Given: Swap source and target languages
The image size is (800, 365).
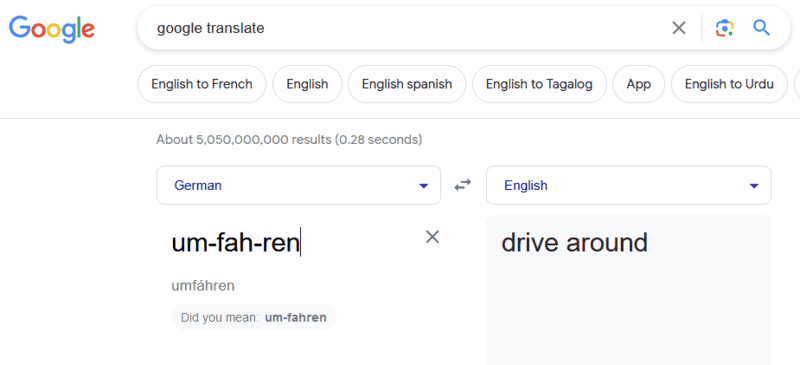Looking at the screenshot, I should pos(463,185).
